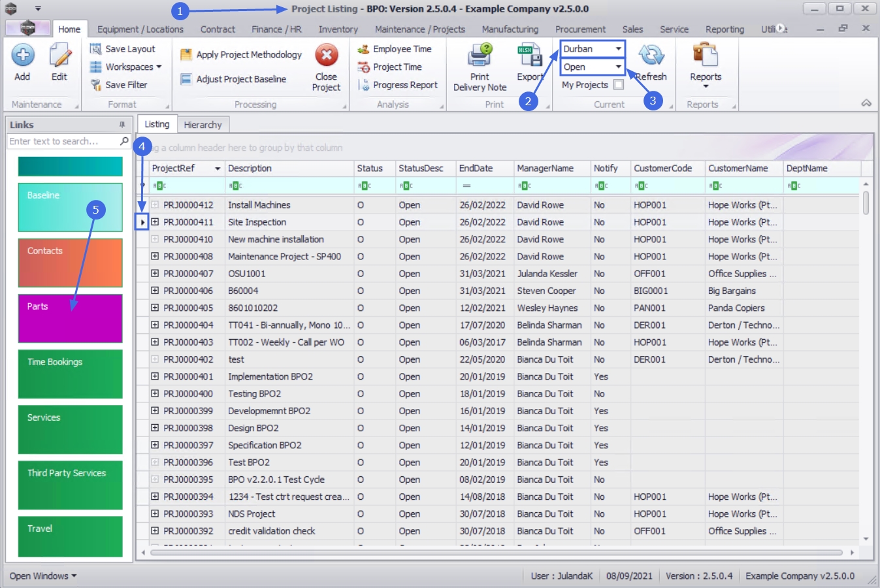Screen dimensions: 880x588
Task: Open the Finance / HR ribbon tab
Action: click(x=276, y=29)
